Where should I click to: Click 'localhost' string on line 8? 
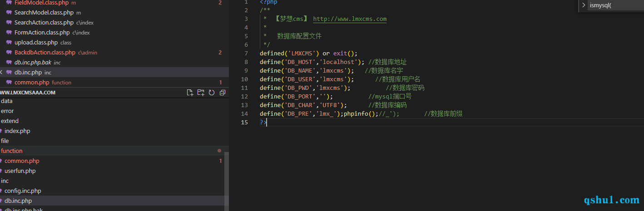pyautogui.click(x=340, y=62)
